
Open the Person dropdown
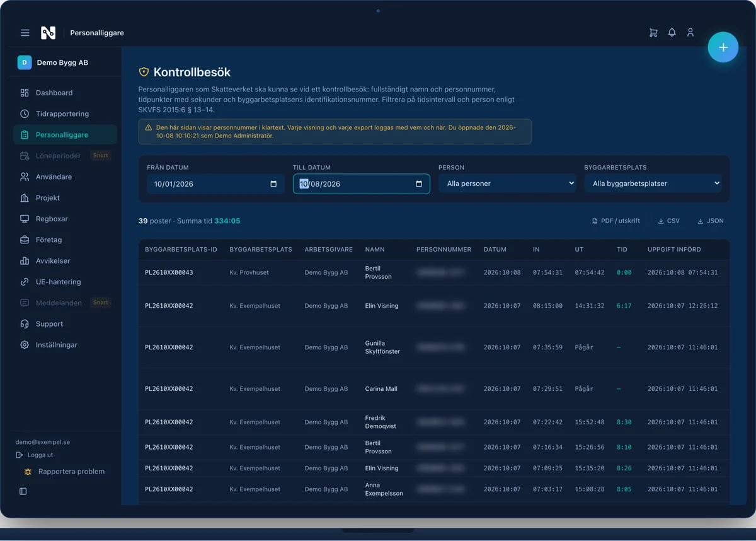(x=507, y=183)
